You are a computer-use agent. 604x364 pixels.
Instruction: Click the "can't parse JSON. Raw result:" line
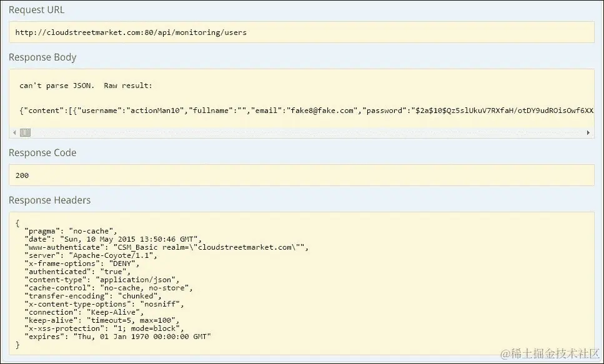click(x=86, y=86)
